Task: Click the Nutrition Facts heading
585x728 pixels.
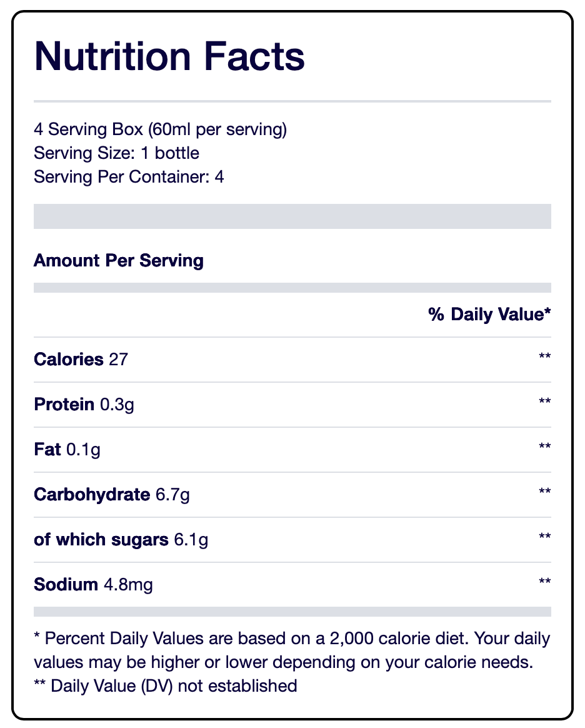Action: coord(169,56)
